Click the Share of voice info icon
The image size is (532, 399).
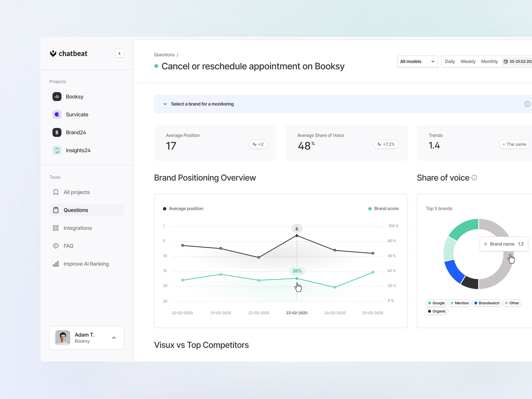point(474,178)
